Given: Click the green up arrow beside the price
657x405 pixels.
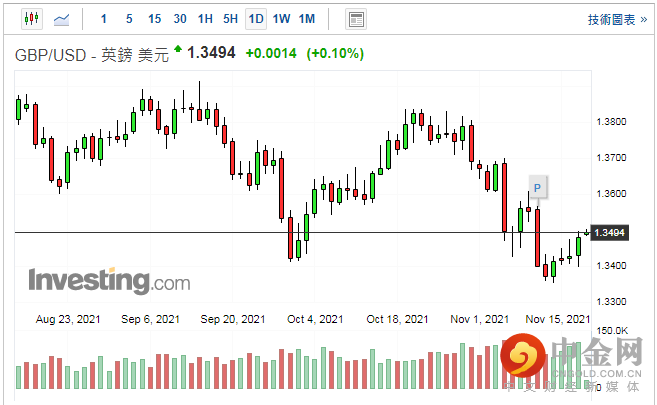Looking at the screenshot, I should [x=178, y=49].
